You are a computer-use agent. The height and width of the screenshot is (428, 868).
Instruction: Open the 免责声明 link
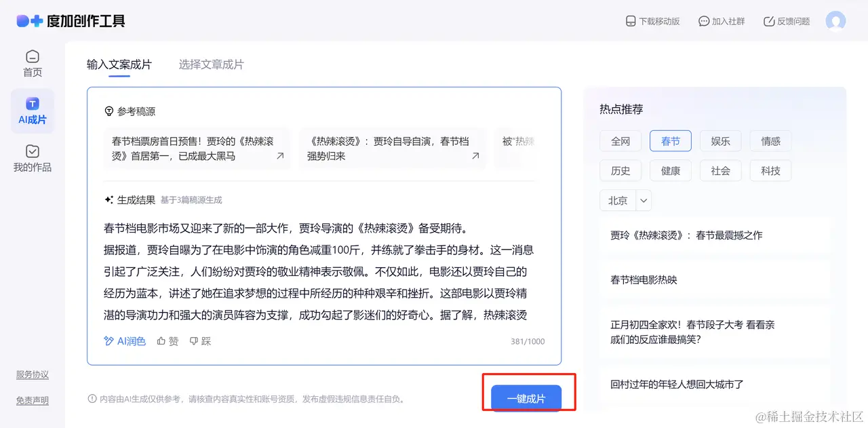tap(33, 400)
